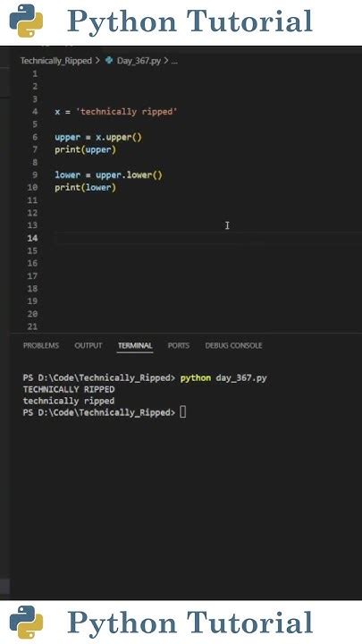Click line number 14 in gutter
Viewport: 362px width, 644px height.
pos(33,238)
